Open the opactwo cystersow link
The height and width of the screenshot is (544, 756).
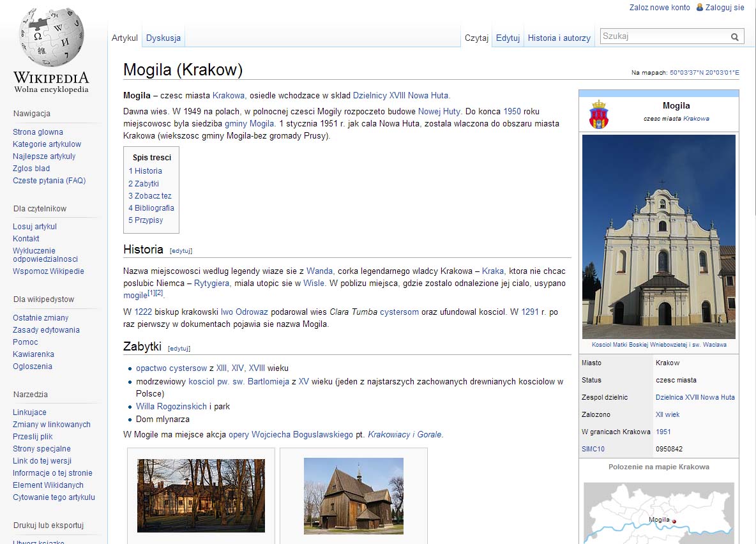point(171,368)
